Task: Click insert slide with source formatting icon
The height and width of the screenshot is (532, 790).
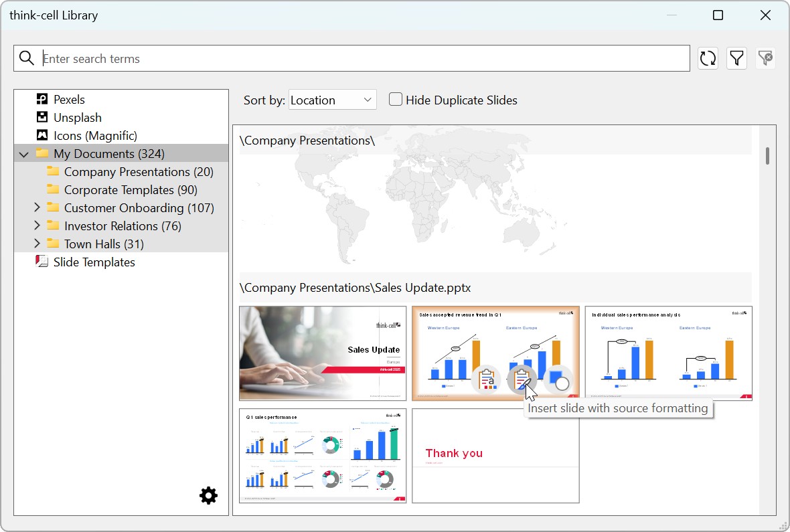Action: tap(522, 379)
